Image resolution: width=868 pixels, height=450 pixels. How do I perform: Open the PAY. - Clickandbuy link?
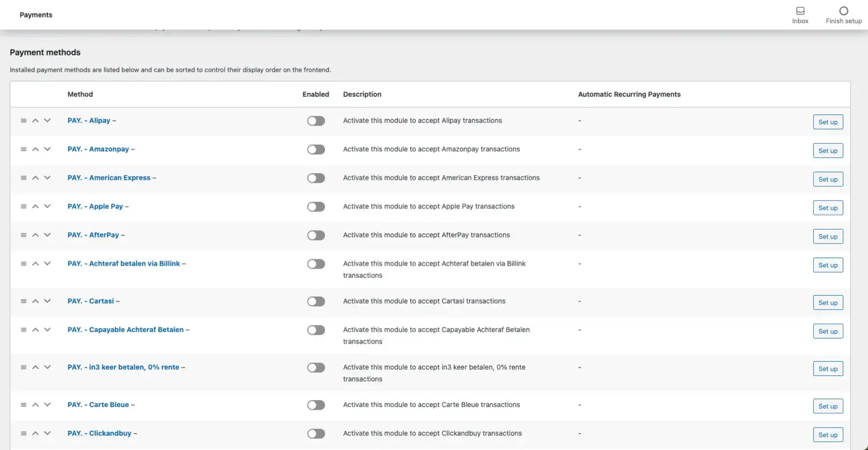99,433
